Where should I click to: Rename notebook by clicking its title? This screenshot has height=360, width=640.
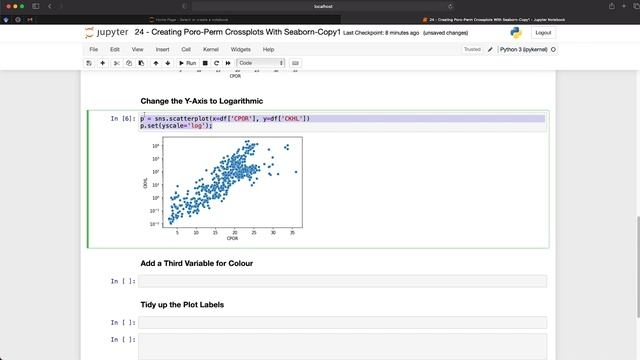(x=237, y=32)
